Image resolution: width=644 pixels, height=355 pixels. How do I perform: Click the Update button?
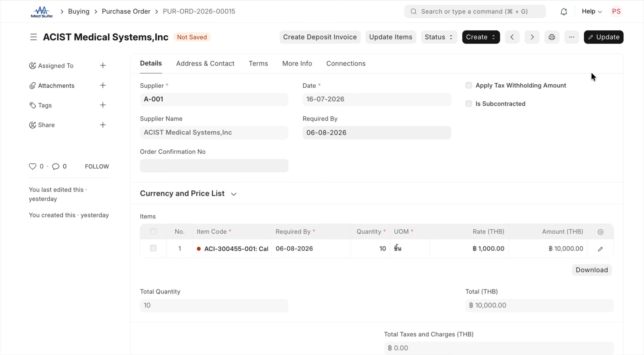tap(604, 37)
